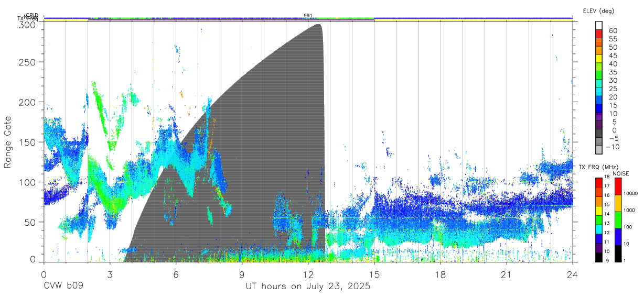Click the NOISE legend title
The width and height of the screenshot is (644, 297).
621,173
